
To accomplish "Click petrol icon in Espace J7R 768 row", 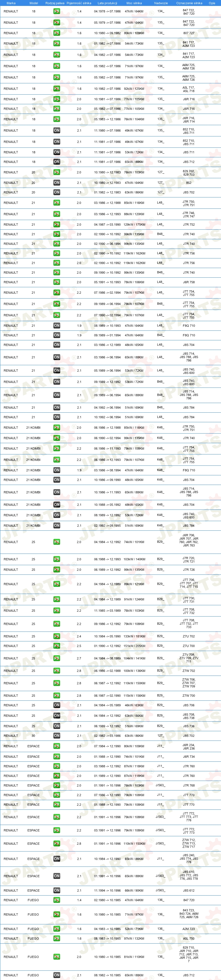I will coord(57,785).
